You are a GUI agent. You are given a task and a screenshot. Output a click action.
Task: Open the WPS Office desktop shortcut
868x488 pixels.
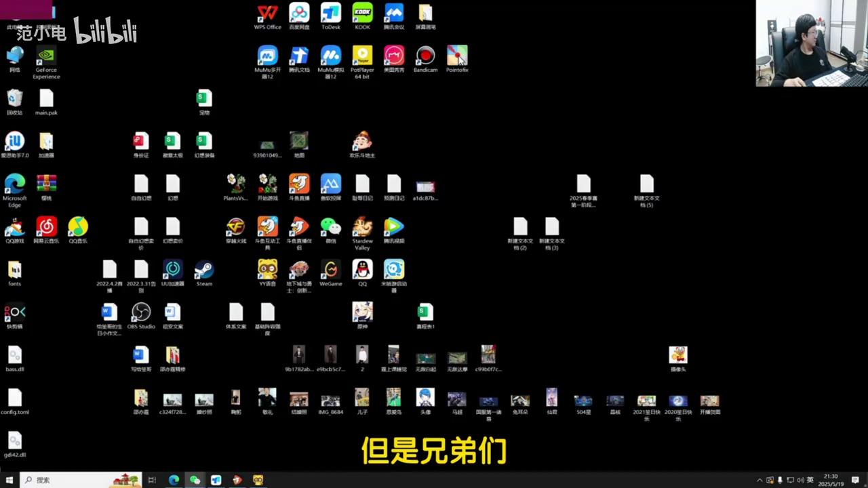pyautogui.click(x=267, y=14)
